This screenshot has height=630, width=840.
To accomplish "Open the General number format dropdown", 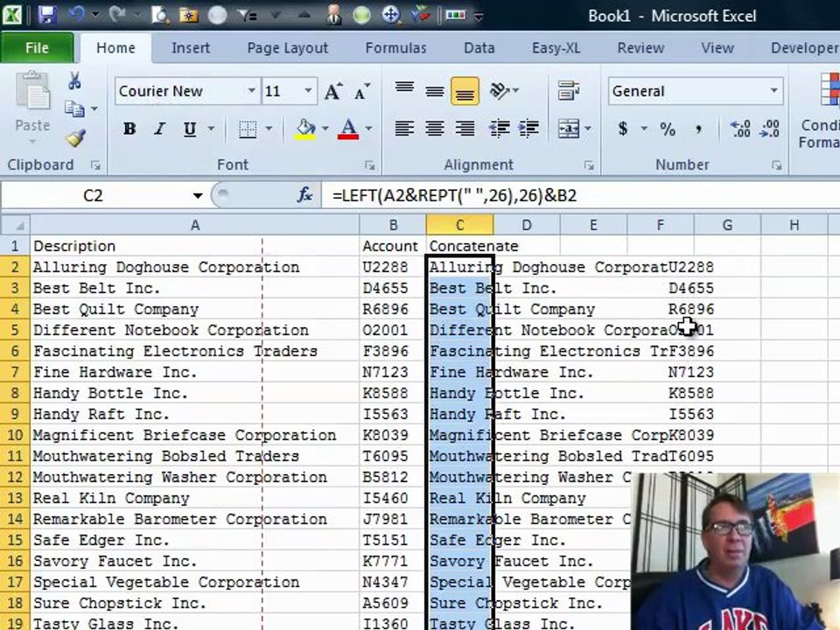I will 774,90.
